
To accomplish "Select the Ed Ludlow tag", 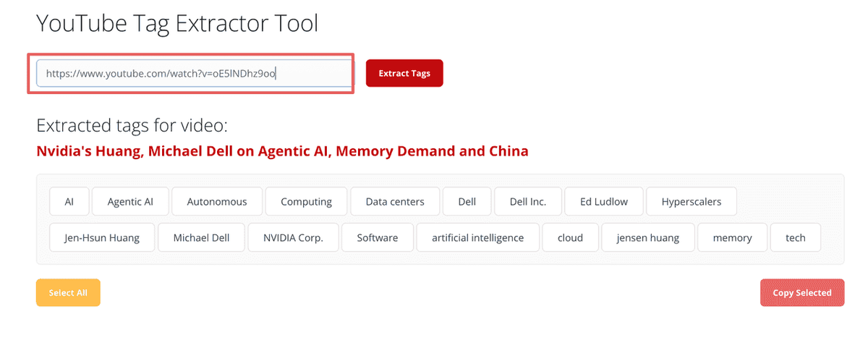I will pos(604,201).
